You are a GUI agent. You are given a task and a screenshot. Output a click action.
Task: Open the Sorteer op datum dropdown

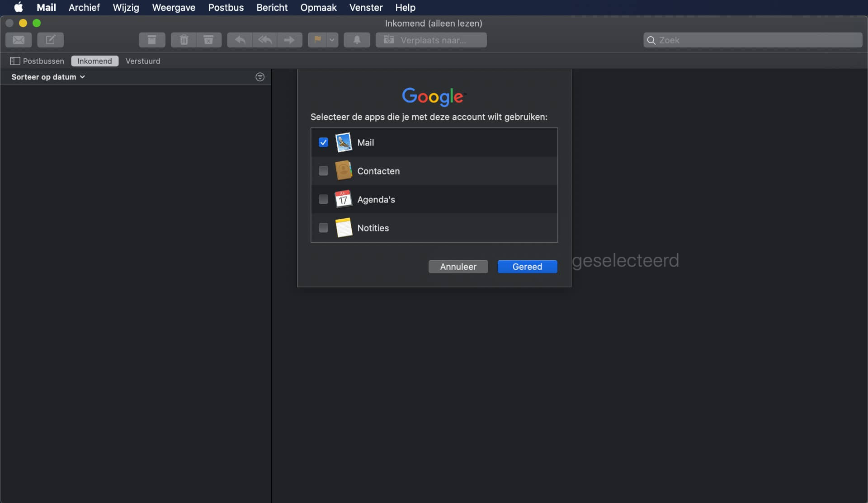coord(48,77)
